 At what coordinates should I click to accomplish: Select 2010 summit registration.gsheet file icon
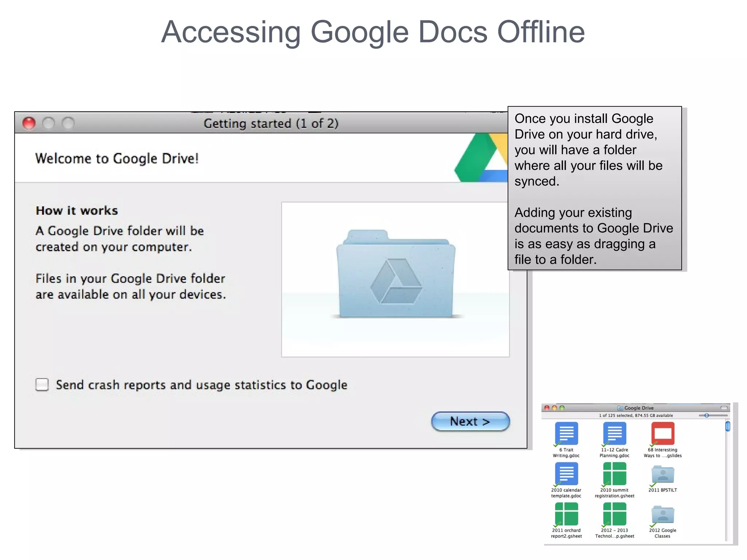(x=615, y=474)
